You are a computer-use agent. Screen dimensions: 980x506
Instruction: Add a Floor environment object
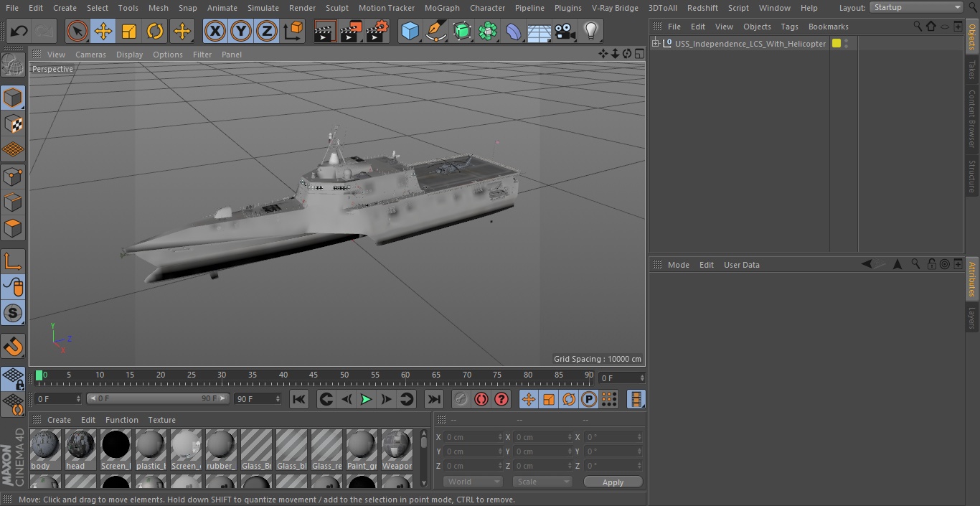click(540, 31)
